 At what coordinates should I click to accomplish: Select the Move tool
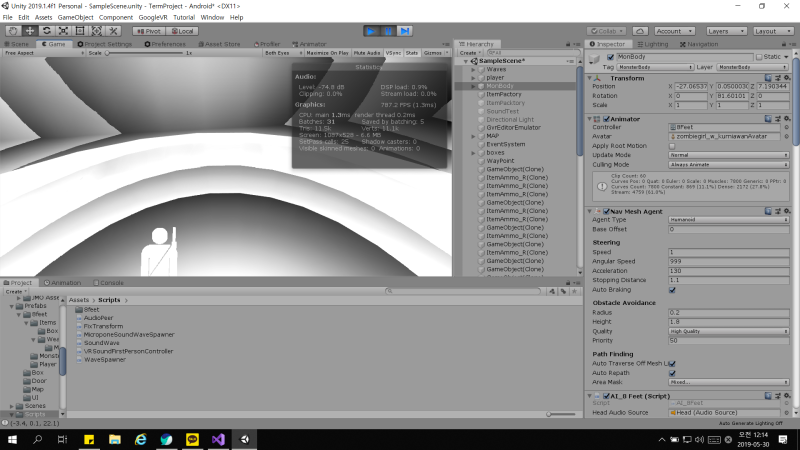30,31
